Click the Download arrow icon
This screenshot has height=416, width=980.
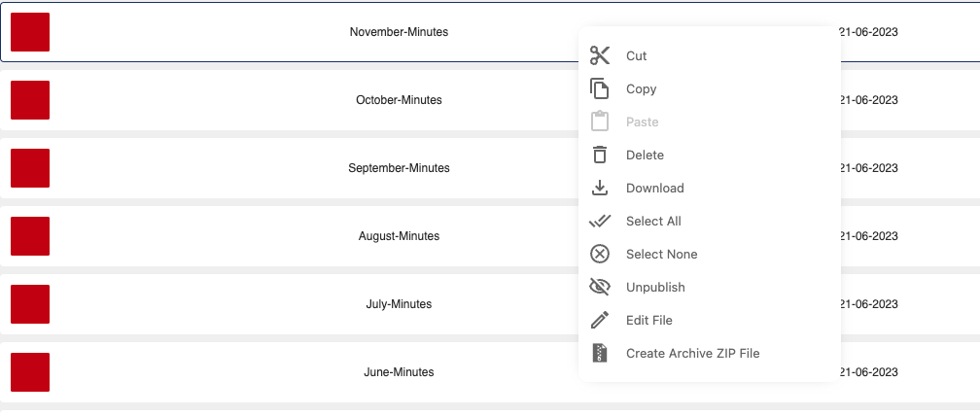[599, 188]
